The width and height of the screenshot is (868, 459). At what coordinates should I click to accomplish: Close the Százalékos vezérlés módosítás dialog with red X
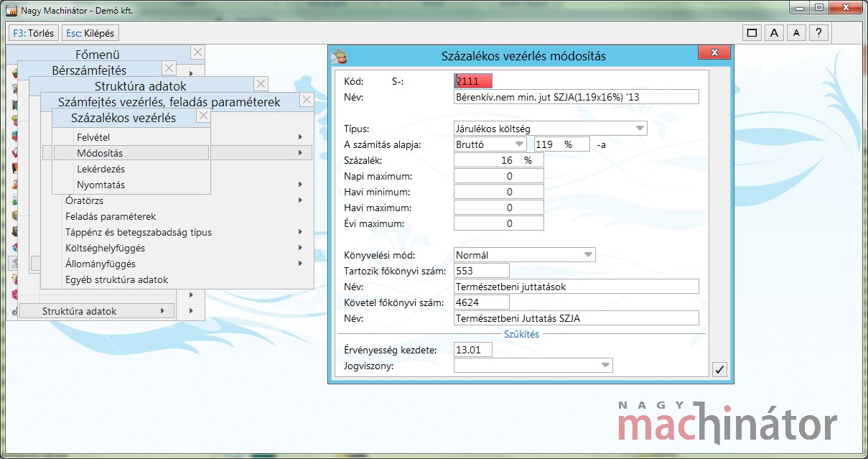[x=714, y=54]
